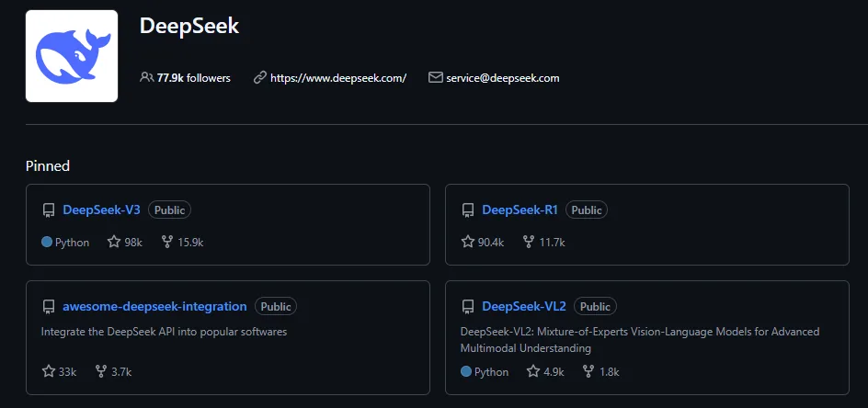View the 90.4k stargazers of DeepSeek-R1
This screenshot has width=868, height=408.
click(491, 243)
